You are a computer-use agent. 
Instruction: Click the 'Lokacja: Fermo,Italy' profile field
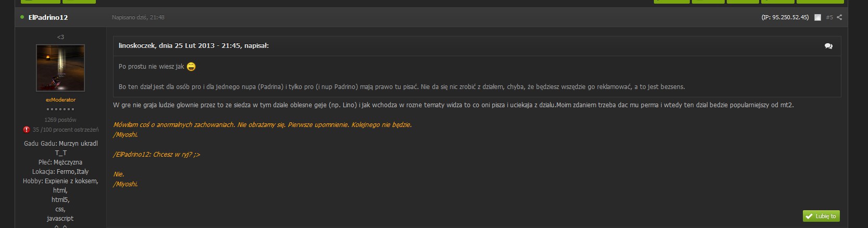pos(60,171)
